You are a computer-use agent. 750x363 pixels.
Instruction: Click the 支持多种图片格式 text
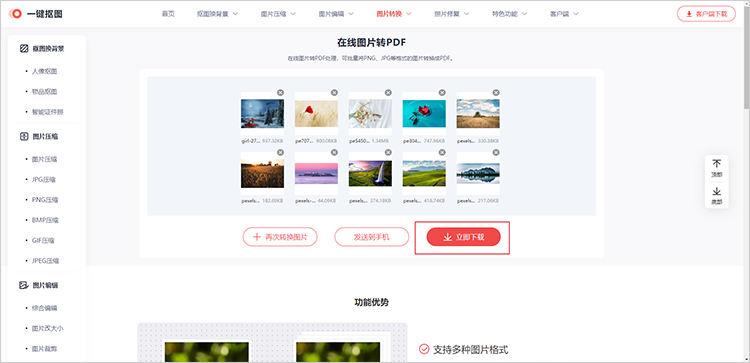point(471,350)
